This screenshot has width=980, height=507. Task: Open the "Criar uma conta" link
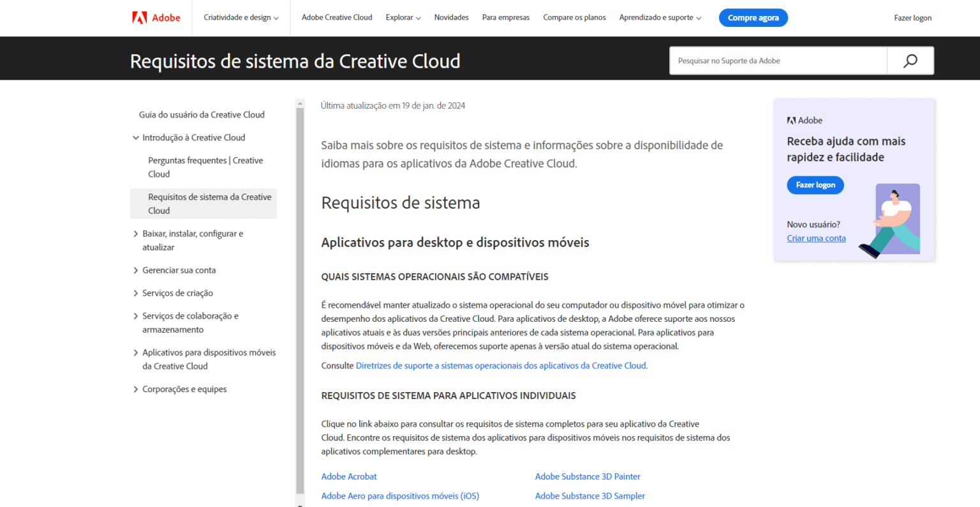(x=816, y=238)
